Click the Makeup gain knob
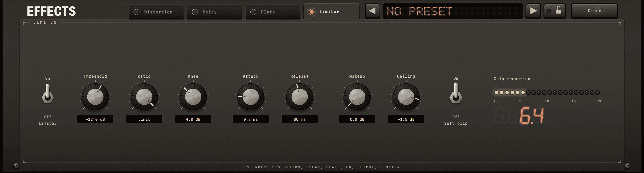Viewport: 644px width, 173px height. [x=357, y=97]
